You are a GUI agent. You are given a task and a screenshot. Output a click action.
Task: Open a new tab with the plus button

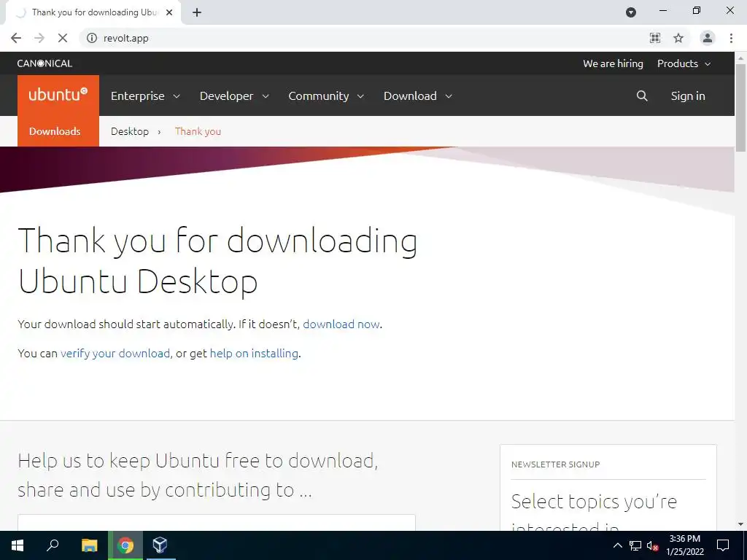click(x=197, y=12)
